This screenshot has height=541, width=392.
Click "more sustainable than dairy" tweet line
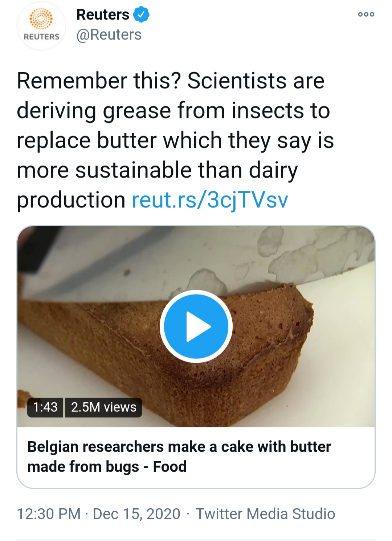157,170
